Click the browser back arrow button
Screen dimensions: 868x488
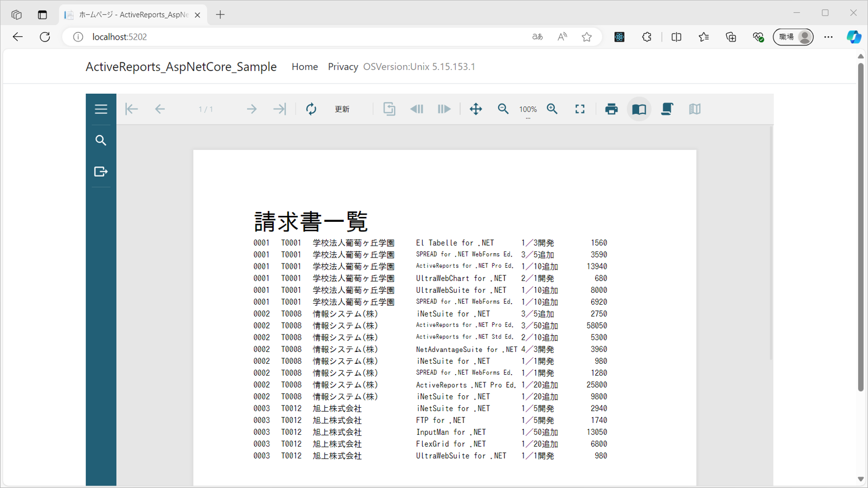[x=18, y=37]
